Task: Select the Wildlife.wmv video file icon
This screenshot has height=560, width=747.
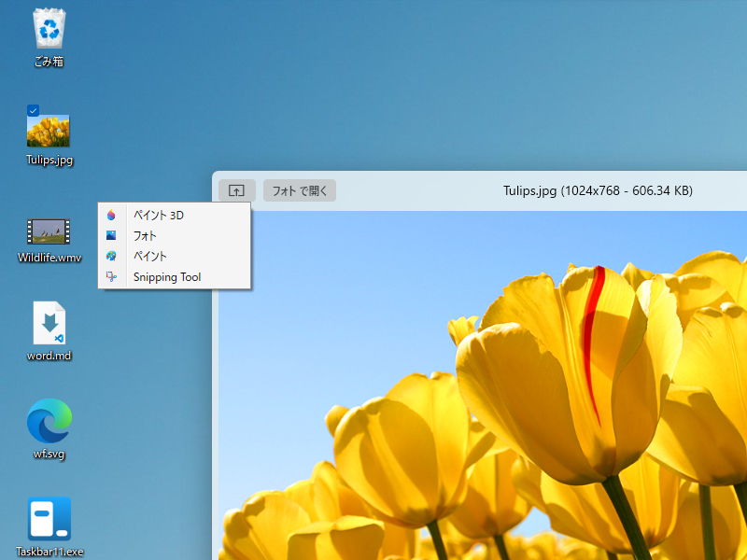Action: (49, 231)
